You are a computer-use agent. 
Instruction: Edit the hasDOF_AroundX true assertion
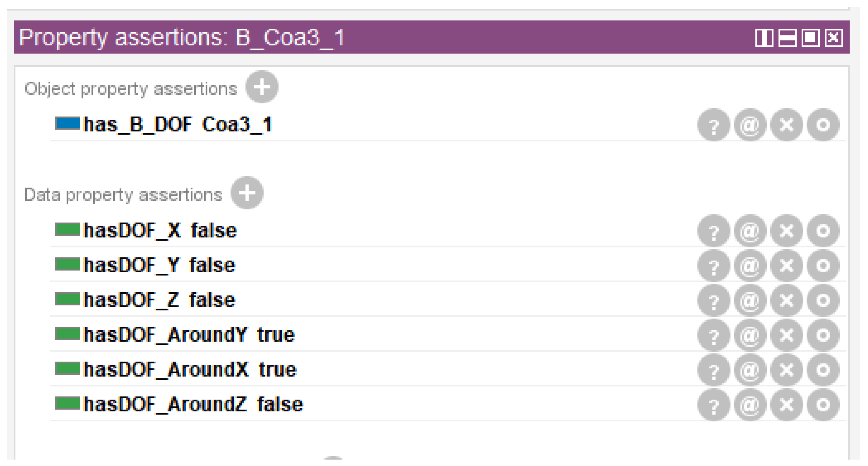(x=823, y=370)
